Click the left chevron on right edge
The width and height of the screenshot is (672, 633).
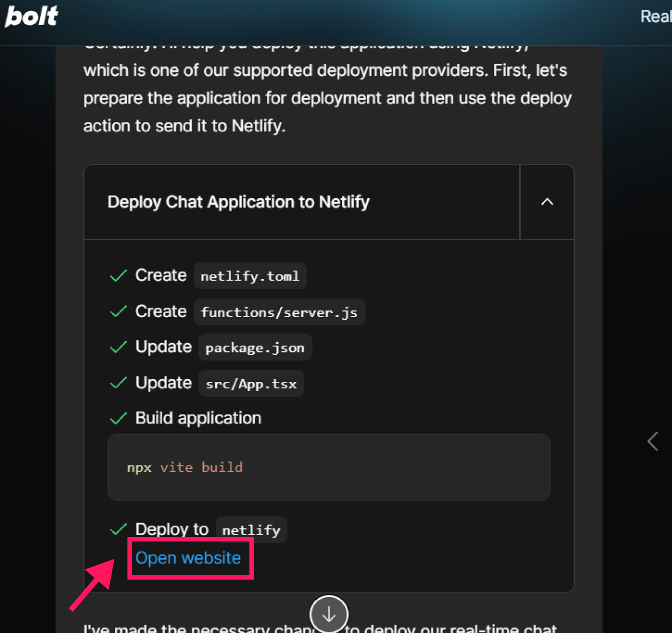pos(652,441)
